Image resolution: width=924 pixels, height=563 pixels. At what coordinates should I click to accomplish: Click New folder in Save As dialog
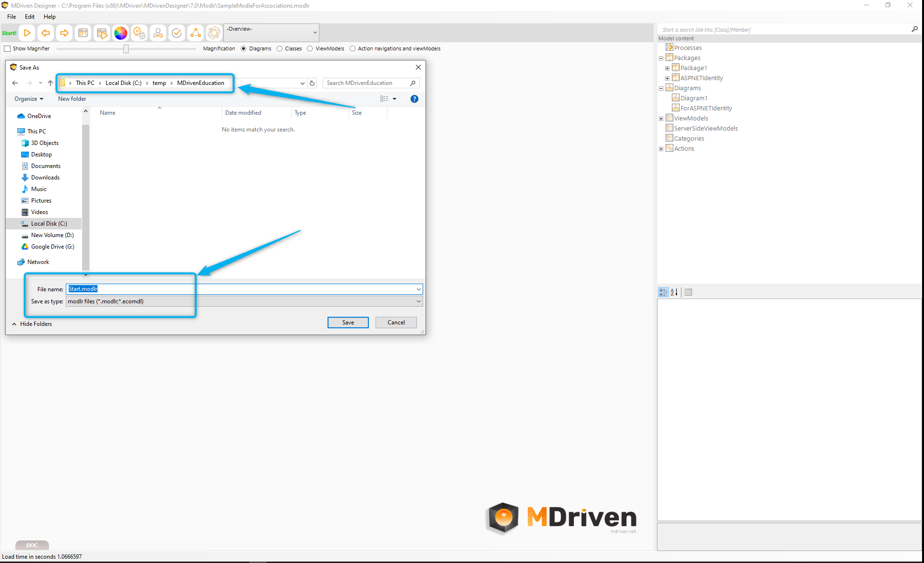tap(72, 99)
